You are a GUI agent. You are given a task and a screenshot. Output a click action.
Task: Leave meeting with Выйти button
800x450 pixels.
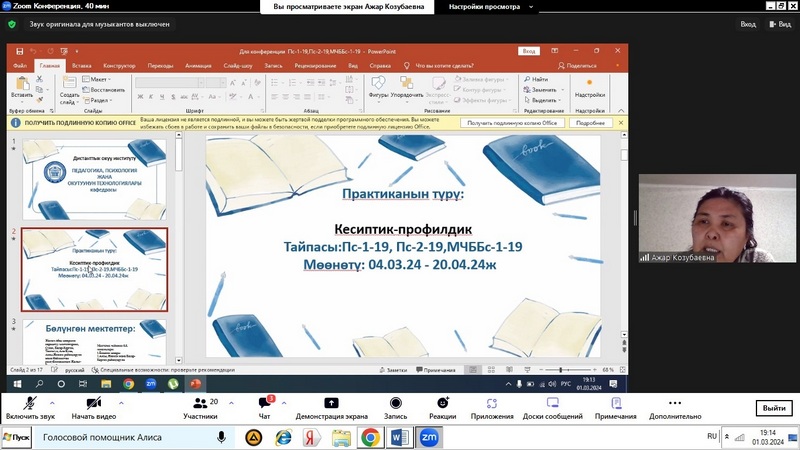tap(773, 408)
